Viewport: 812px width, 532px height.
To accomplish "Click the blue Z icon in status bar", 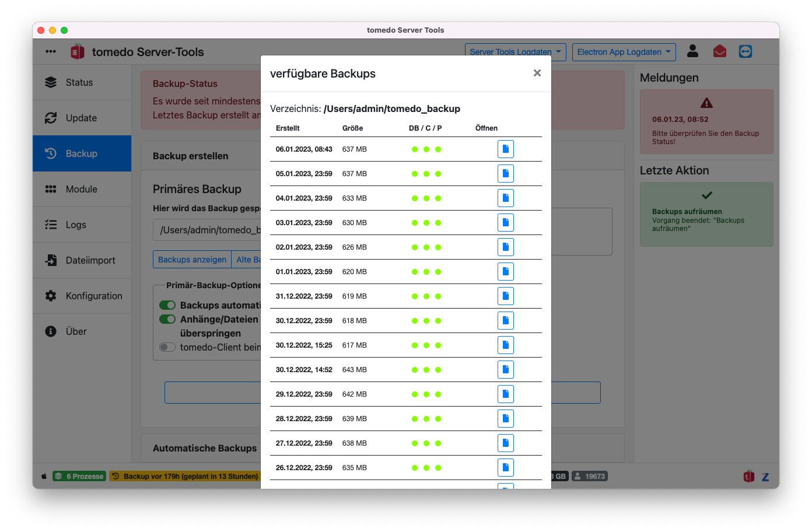I will click(x=765, y=477).
